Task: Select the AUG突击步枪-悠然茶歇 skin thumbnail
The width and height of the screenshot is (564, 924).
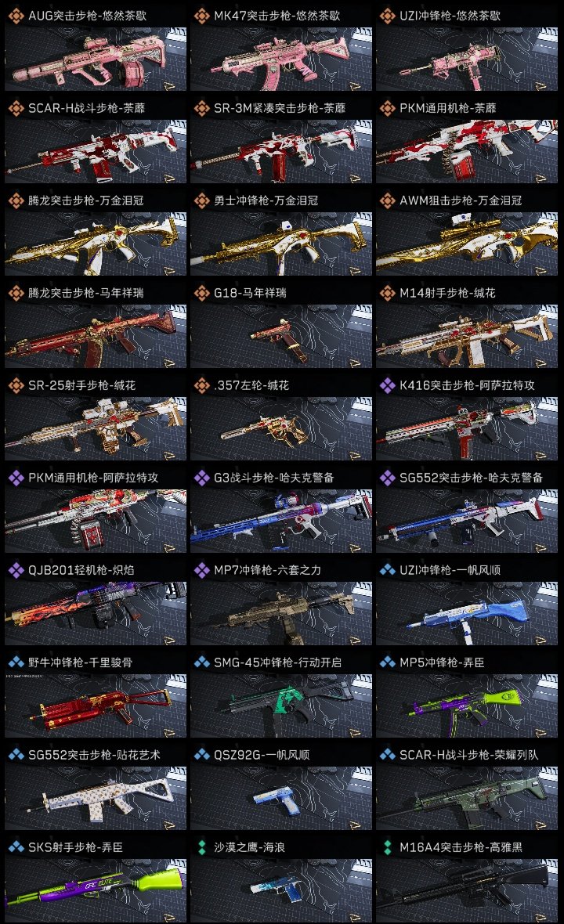Action: click(96, 59)
